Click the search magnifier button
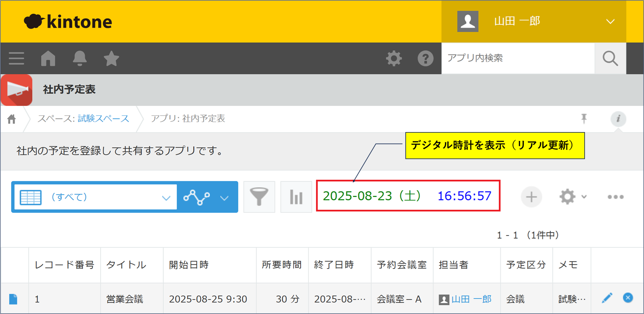 [610, 58]
